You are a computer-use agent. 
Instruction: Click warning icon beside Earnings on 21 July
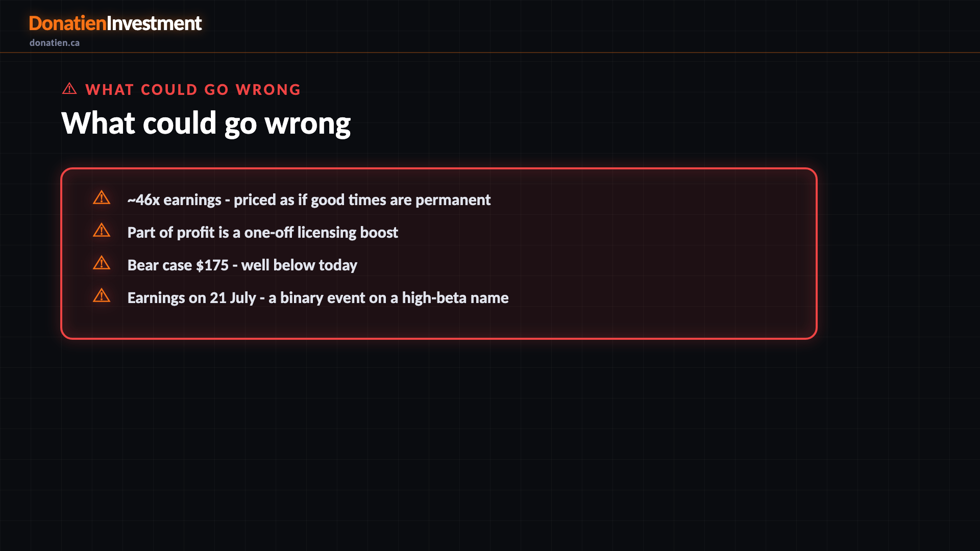pyautogui.click(x=102, y=295)
